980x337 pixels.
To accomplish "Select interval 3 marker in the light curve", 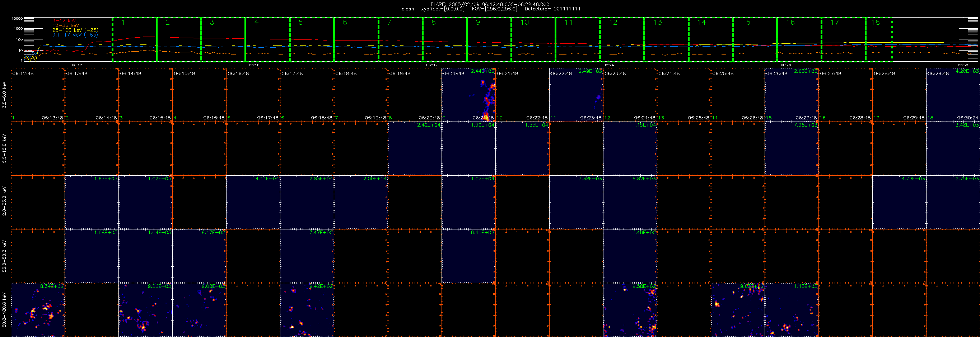I will pos(223,39).
